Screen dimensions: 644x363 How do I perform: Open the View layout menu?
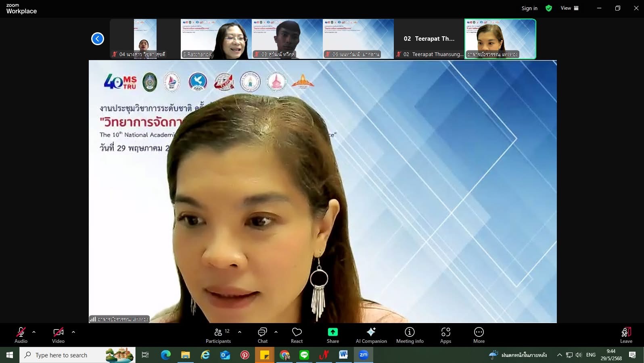click(569, 8)
